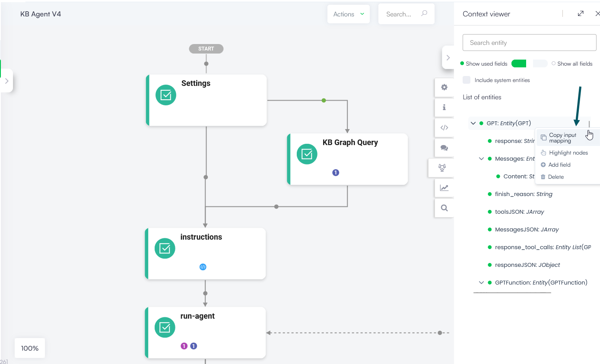Click the blue code badge on instructions node
Screen dimensions: 600x364
tap(203, 267)
